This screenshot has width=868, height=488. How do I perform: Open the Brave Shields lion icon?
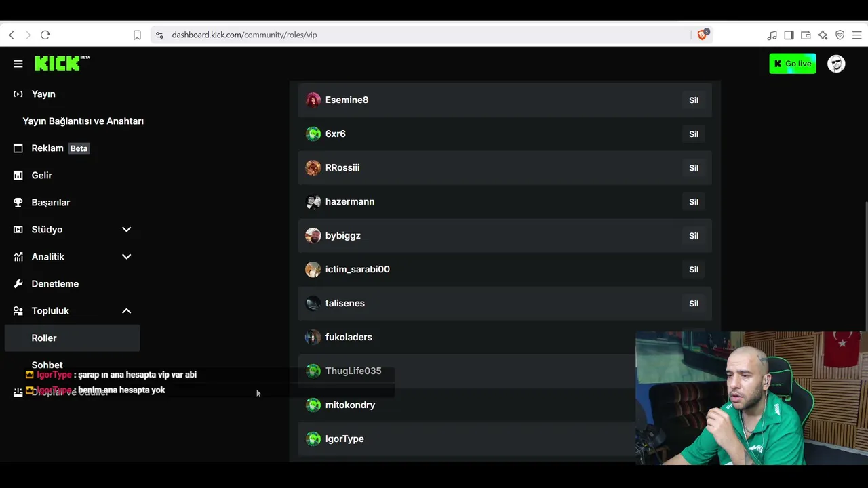click(x=703, y=35)
